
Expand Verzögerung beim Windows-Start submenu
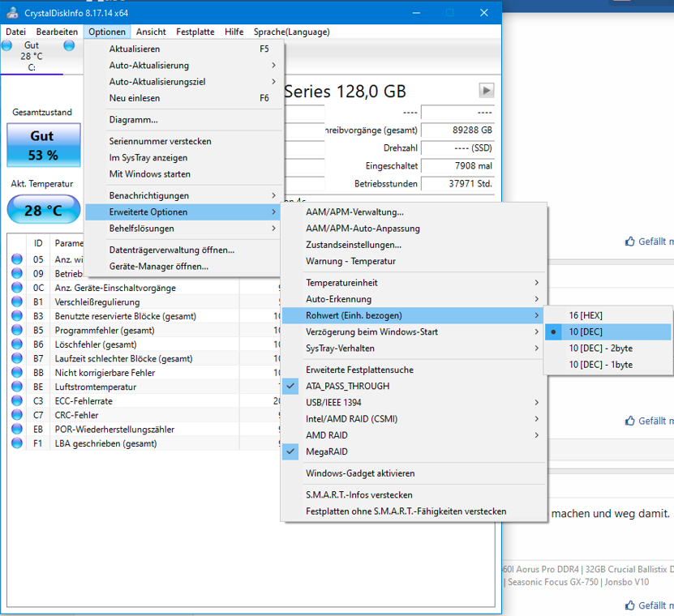coord(414,332)
